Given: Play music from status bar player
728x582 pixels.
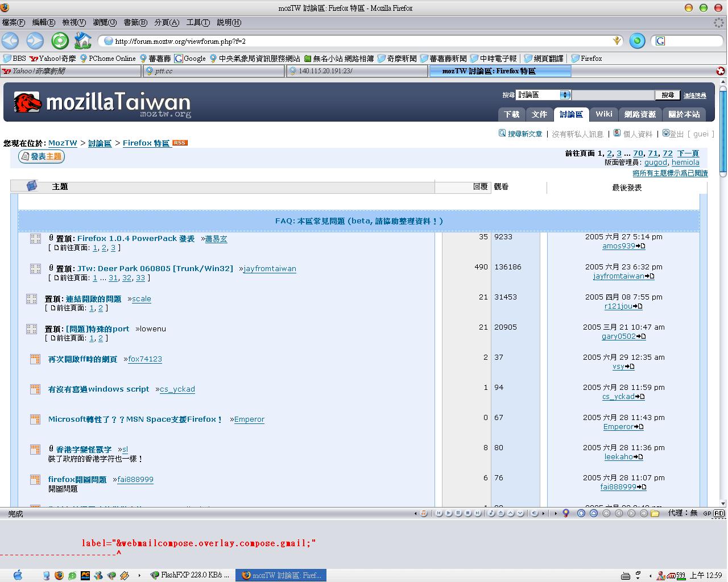Looking at the screenshot, I should pos(449,513).
